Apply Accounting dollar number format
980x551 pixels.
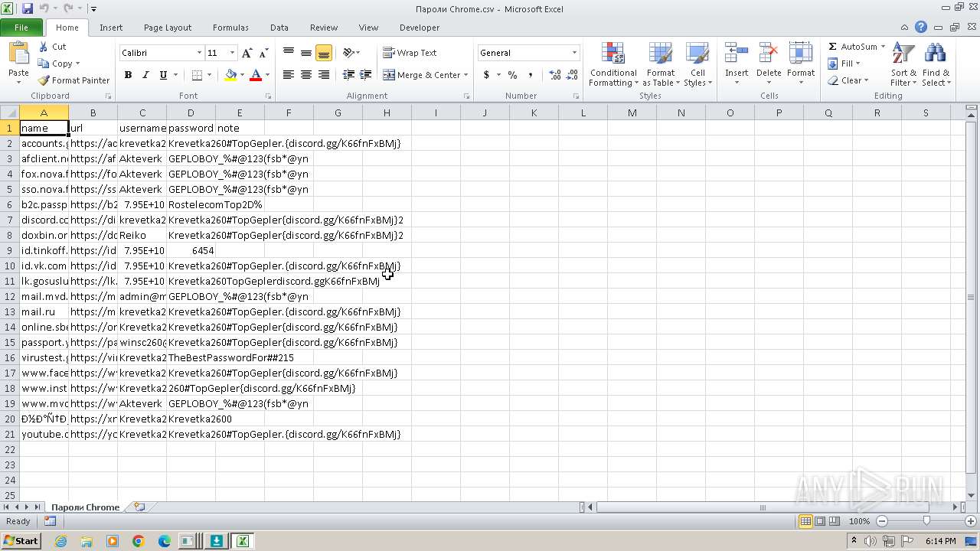pos(486,75)
